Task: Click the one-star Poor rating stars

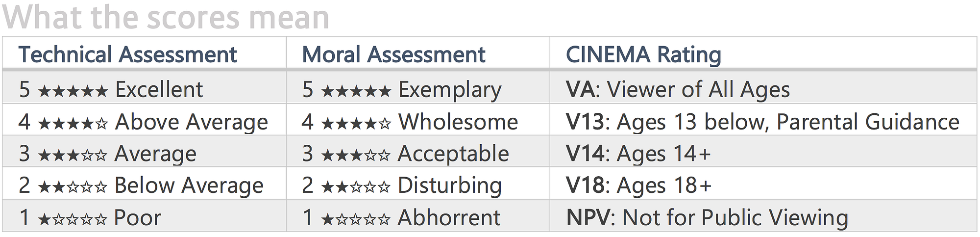Action: (x=73, y=219)
